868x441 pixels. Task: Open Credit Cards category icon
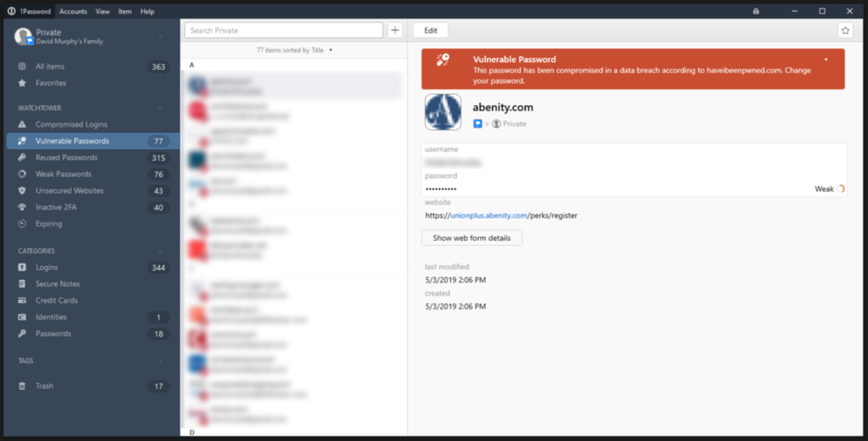pos(22,300)
